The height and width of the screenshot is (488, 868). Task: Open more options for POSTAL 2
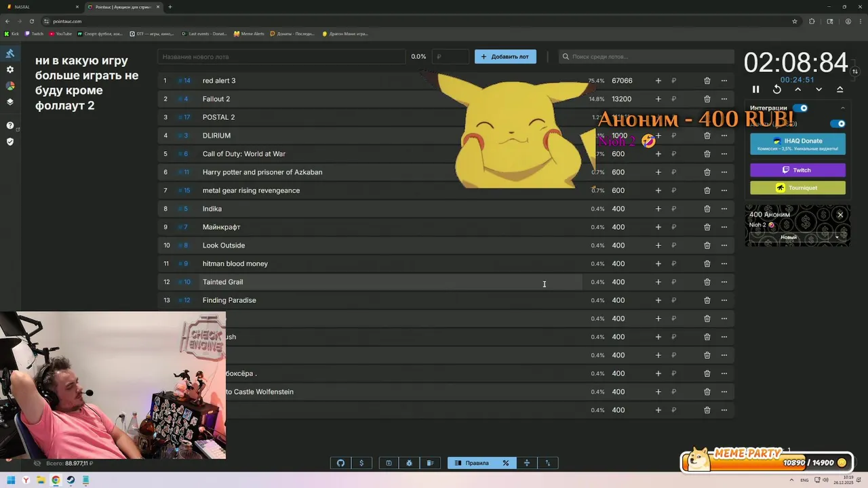tap(724, 117)
